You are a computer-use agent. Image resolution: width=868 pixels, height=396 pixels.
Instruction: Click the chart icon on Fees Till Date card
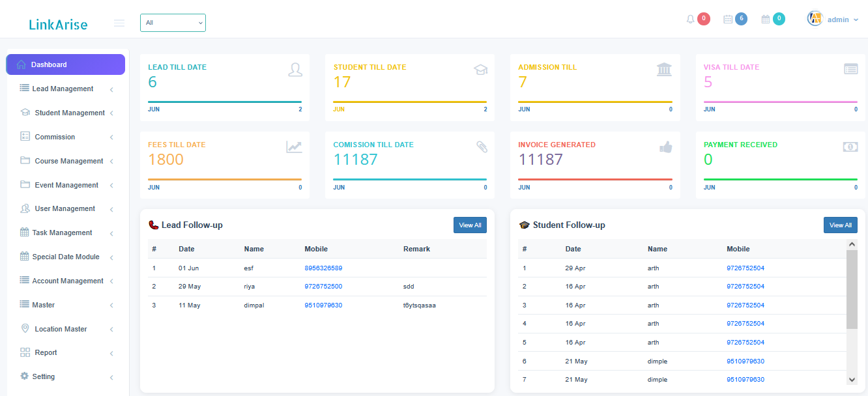[x=294, y=147]
